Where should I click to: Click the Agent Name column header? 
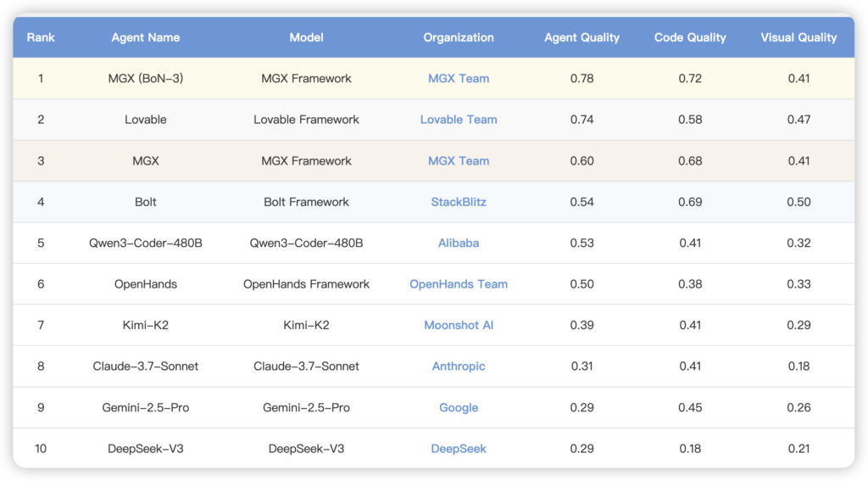[x=146, y=37]
